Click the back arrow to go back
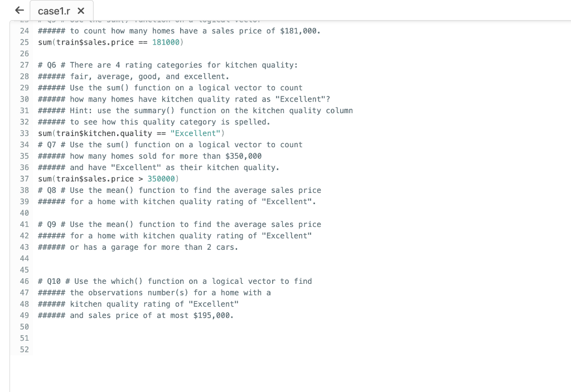The width and height of the screenshot is (571, 392). (18, 10)
